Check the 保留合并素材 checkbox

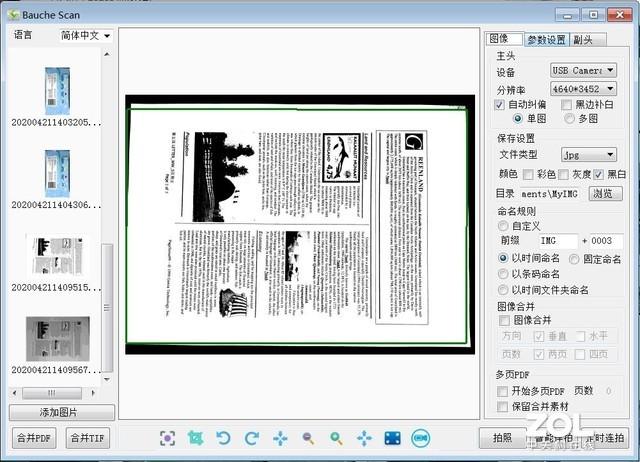point(502,406)
